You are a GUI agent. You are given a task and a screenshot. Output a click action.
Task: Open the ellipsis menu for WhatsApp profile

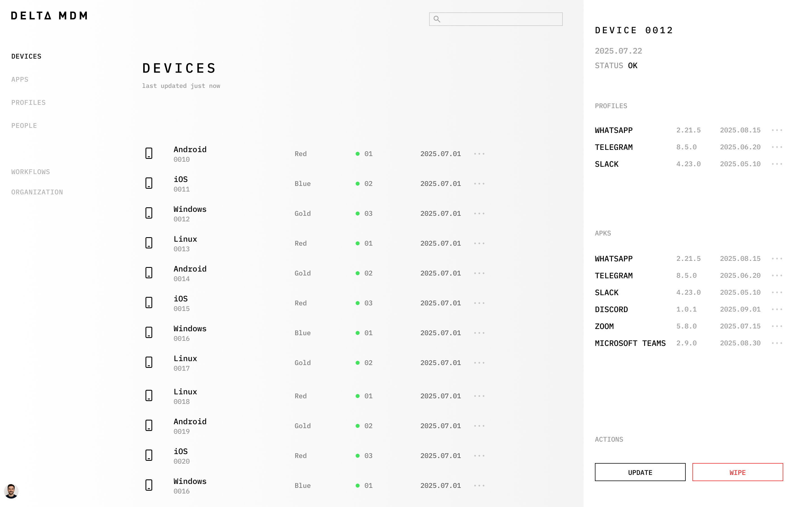coord(777,130)
